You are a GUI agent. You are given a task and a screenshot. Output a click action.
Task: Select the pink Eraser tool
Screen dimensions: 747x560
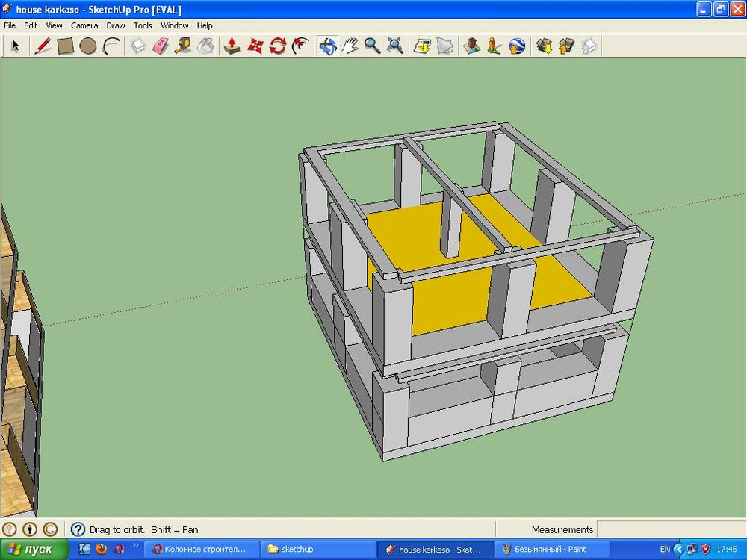[x=161, y=46]
